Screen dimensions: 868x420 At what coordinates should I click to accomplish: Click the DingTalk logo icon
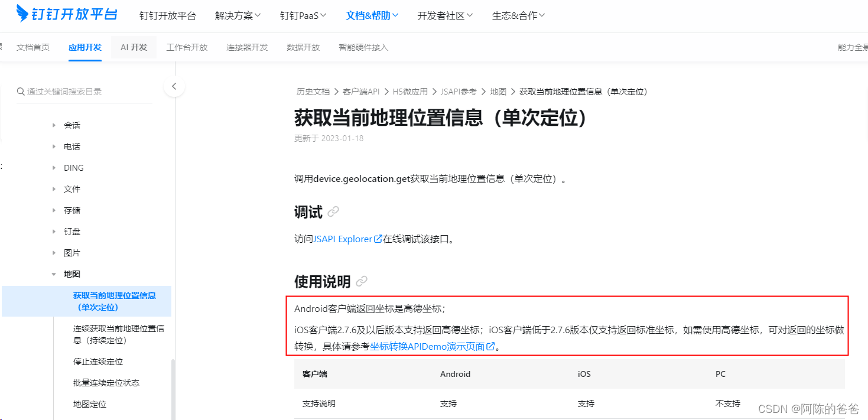22,15
